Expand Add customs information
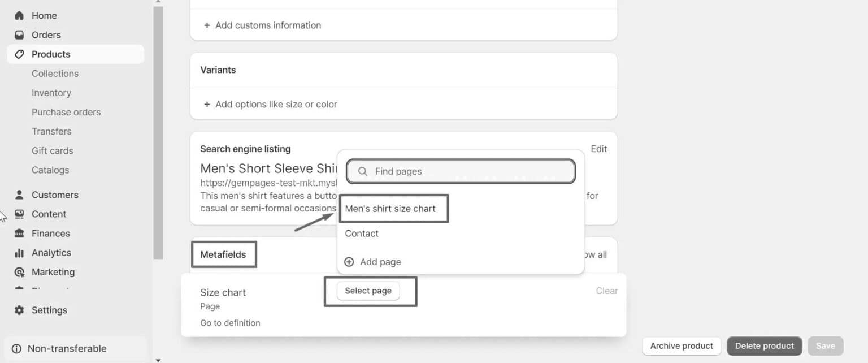The height and width of the screenshot is (363, 868). [261, 25]
